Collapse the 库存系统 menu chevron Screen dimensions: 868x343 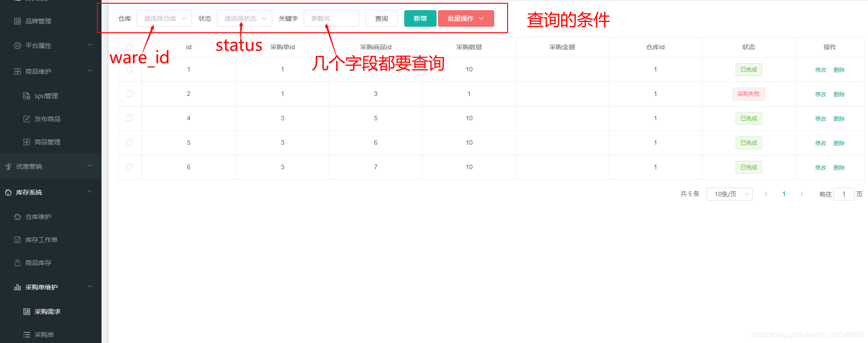click(x=90, y=192)
